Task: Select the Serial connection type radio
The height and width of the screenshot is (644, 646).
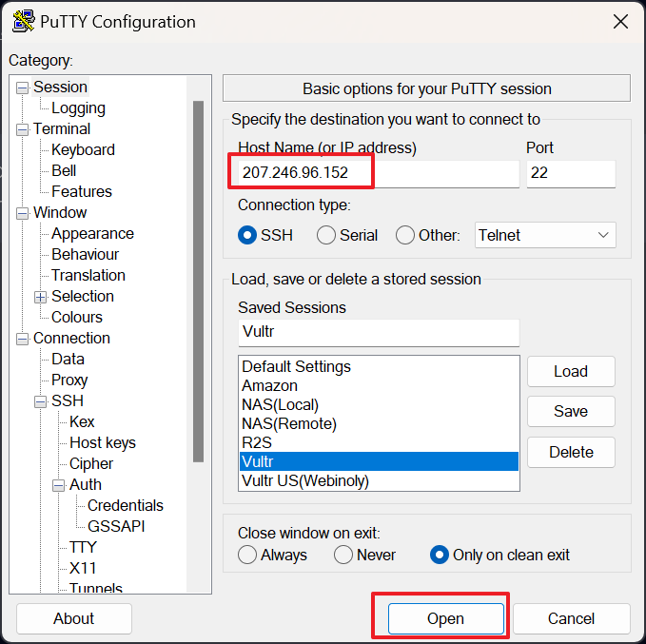Action: point(326,235)
